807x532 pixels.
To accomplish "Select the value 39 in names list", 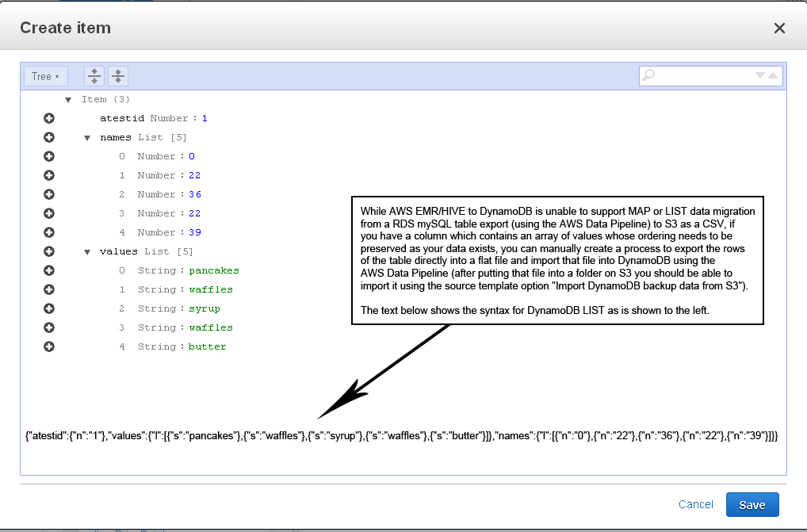I will point(194,232).
